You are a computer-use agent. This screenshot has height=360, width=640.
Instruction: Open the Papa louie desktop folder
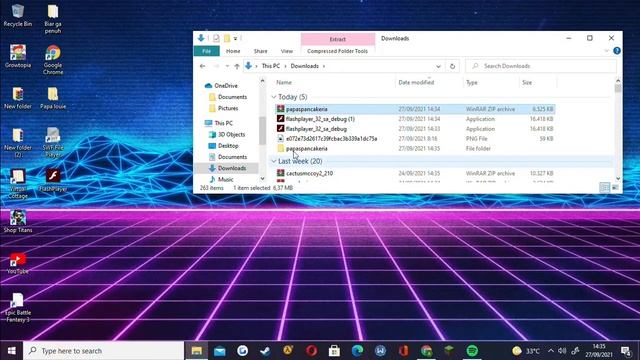point(53,98)
